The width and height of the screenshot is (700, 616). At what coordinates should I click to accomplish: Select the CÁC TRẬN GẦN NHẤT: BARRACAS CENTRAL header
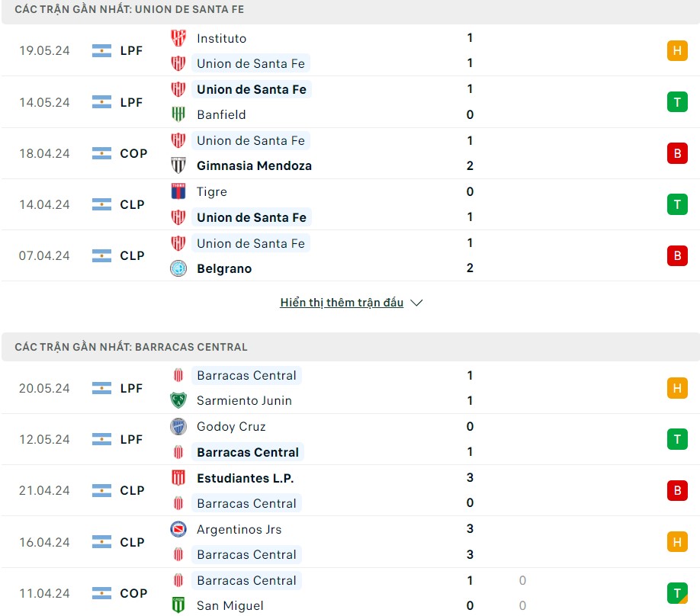click(132, 347)
